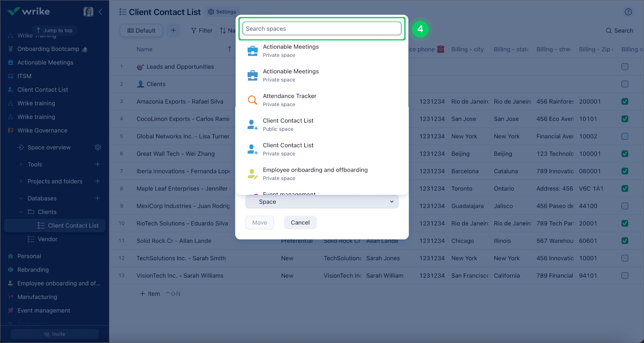This screenshot has height=343, width=644.
Task: Click the Space overview settings gear
Action: point(98,147)
